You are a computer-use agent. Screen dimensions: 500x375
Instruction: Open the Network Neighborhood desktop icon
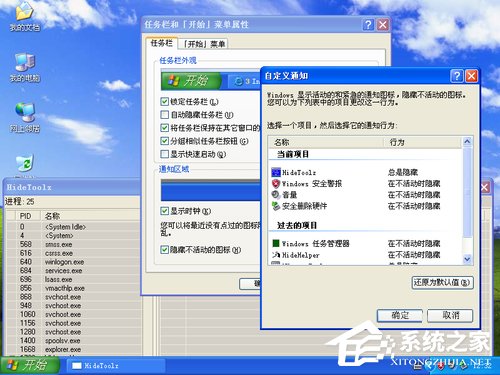click(25, 117)
